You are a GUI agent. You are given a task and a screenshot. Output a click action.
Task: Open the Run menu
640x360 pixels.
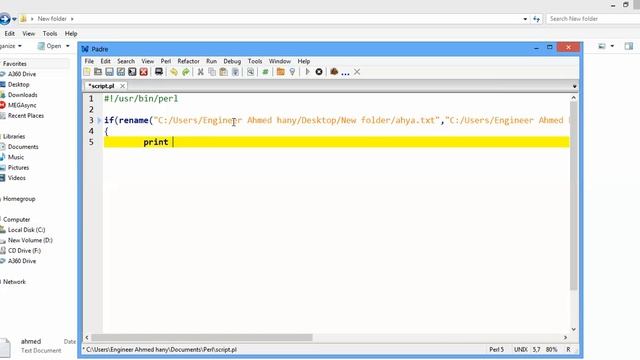pyautogui.click(x=211, y=61)
